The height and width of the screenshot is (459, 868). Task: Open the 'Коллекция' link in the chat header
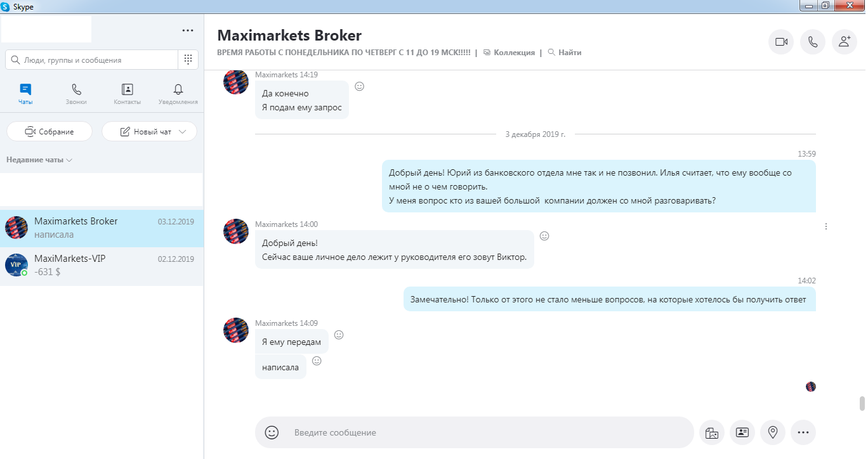[x=509, y=53]
